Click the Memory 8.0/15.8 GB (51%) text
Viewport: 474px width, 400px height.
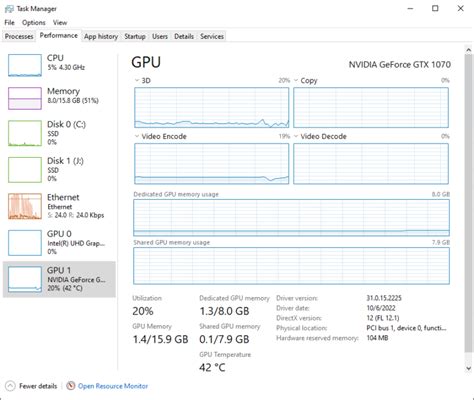point(73,101)
